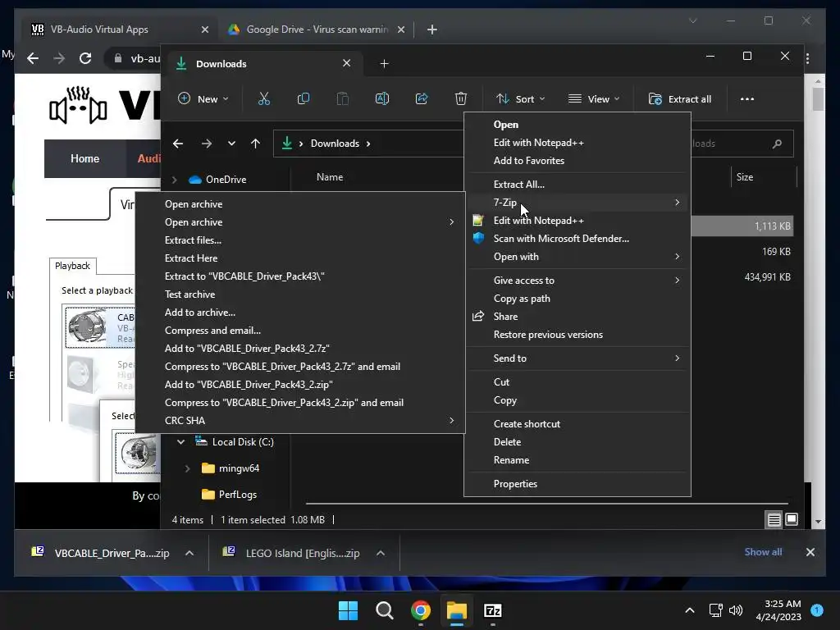The height and width of the screenshot is (630, 840).
Task: Expand the Give access to submenu
Action: pyautogui.click(x=577, y=281)
